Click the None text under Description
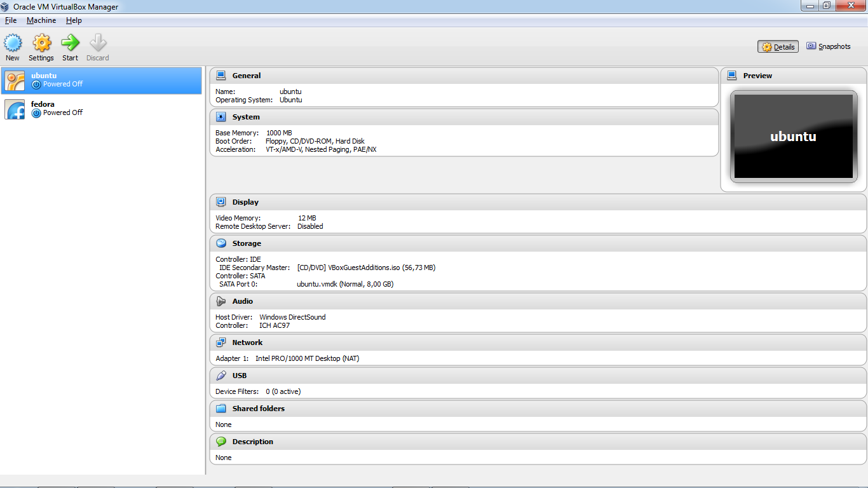This screenshot has width=868, height=488. tap(224, 457)
